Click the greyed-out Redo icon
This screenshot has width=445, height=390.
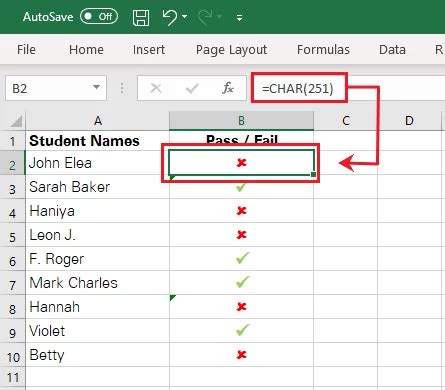coord(205,17)
